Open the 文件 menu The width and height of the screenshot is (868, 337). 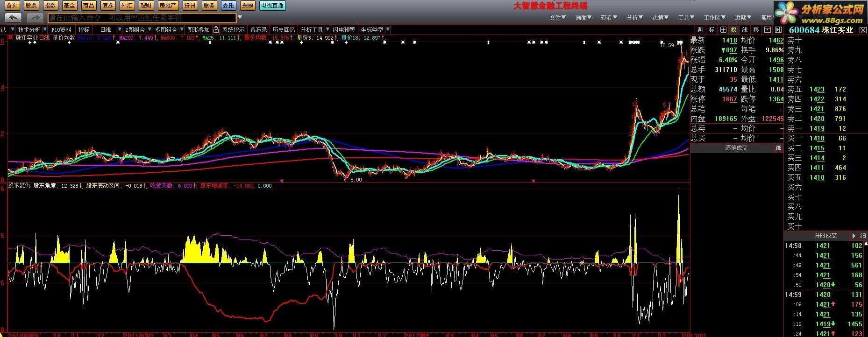click(x=557, y=18)
